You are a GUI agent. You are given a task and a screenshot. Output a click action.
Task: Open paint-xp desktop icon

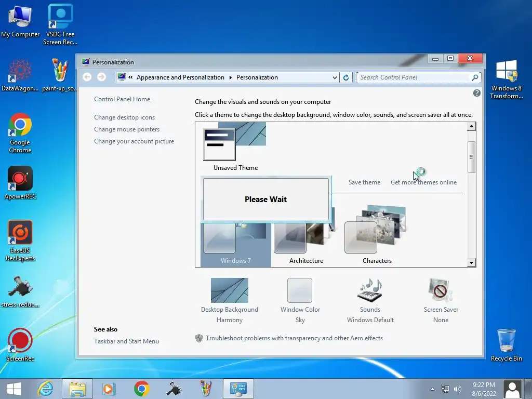(60, 75)
